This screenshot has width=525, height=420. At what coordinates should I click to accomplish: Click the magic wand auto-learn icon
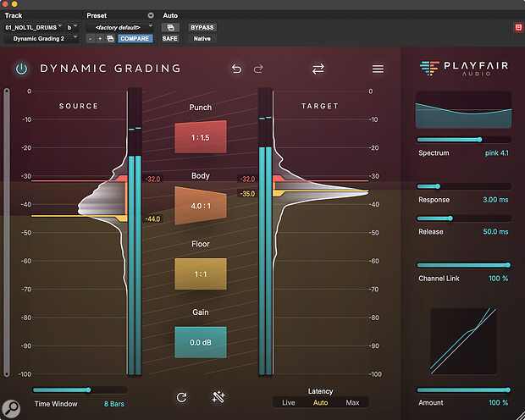218,397
